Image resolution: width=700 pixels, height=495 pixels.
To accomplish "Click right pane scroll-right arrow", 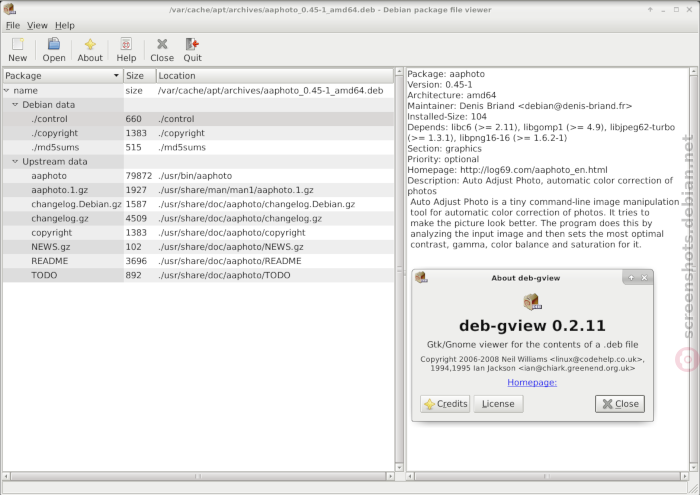I will (x=685, y=476).
